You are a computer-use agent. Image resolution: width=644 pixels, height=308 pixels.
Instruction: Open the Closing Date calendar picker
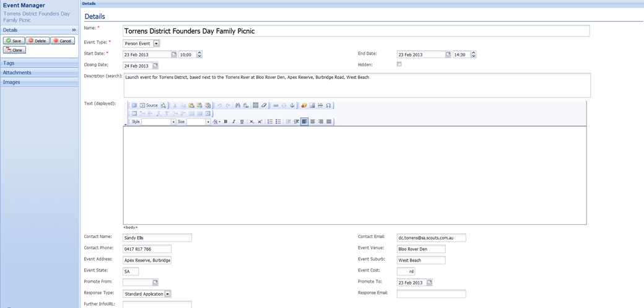155,66
